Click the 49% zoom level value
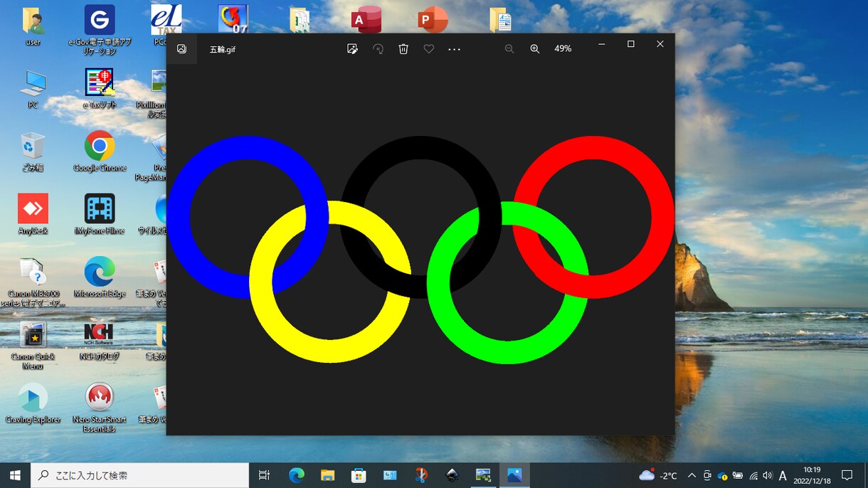The height and width of the screenshot is (488, 868). coord(563,48)
